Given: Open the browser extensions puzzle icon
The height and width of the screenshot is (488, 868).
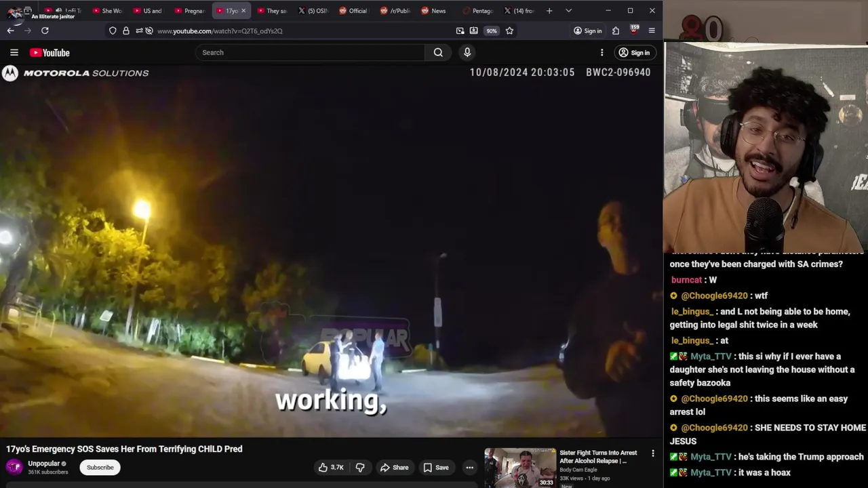Looking at the screenshot, I should 616,30.
